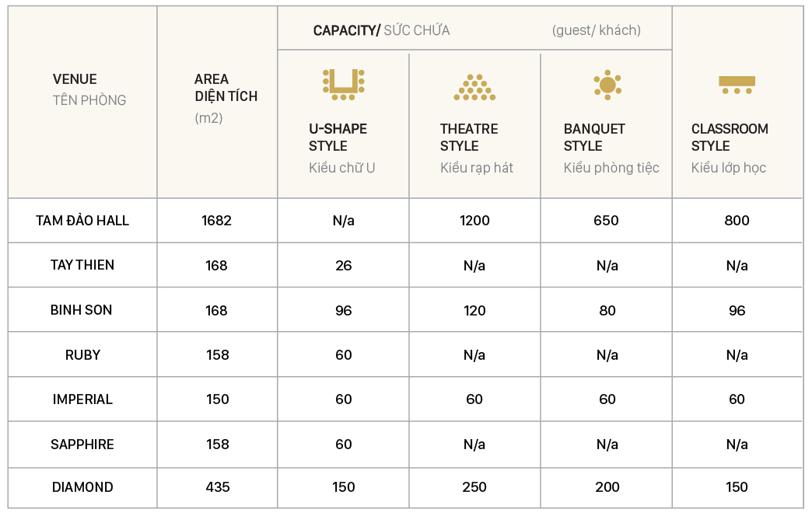The height and width of the screenshot is (516, 812).
Task: Click Tam Đảo Hall's 1200 theatre capacity
Action: 474,221
